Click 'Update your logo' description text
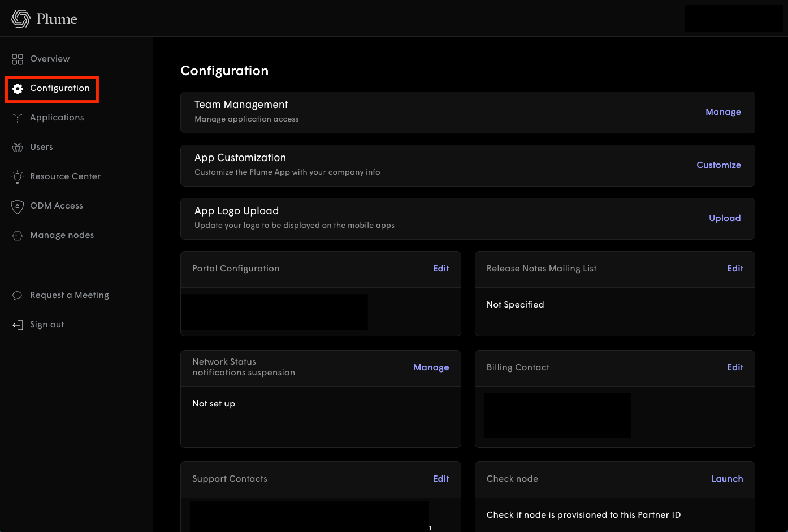The height and width of the screenshot is (532, 788). pos(295,226)
